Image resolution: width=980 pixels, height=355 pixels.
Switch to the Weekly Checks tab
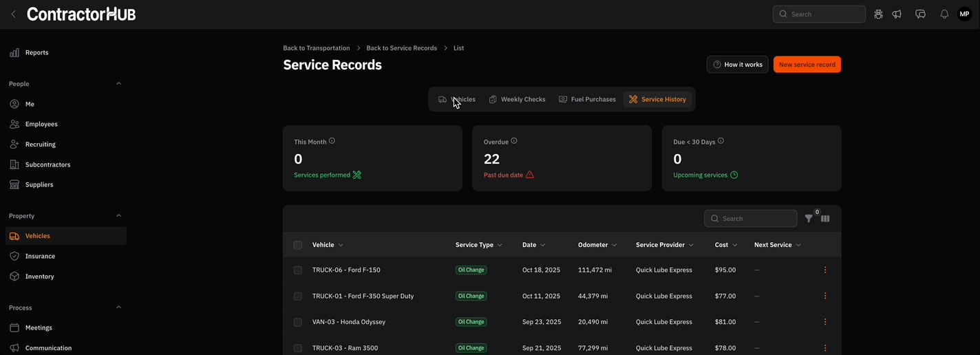coord(517,99)
